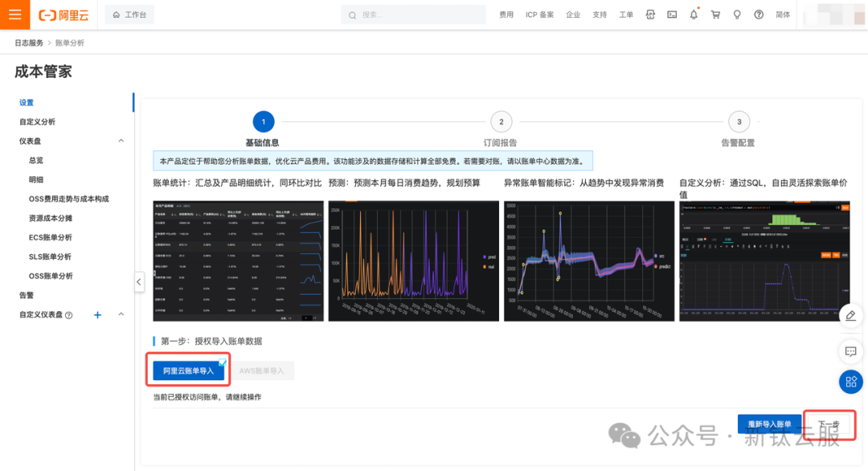Click step 2 订阅报告 circle
This screenshot has height=471, width=868.
(x=501, y=121)
